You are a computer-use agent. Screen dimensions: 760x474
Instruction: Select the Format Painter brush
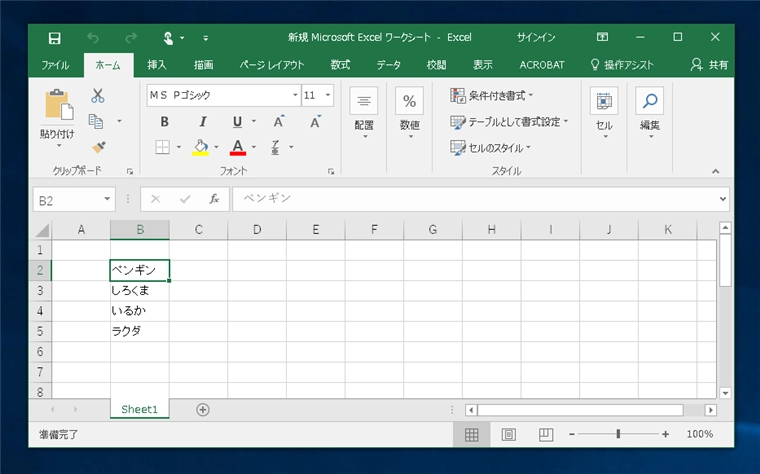click(99, 147)
